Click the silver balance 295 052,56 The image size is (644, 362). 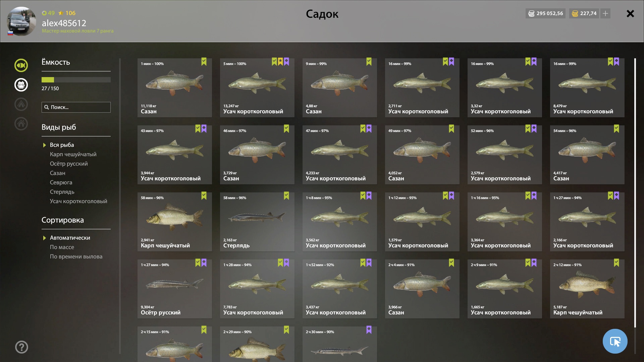(545, 13)
